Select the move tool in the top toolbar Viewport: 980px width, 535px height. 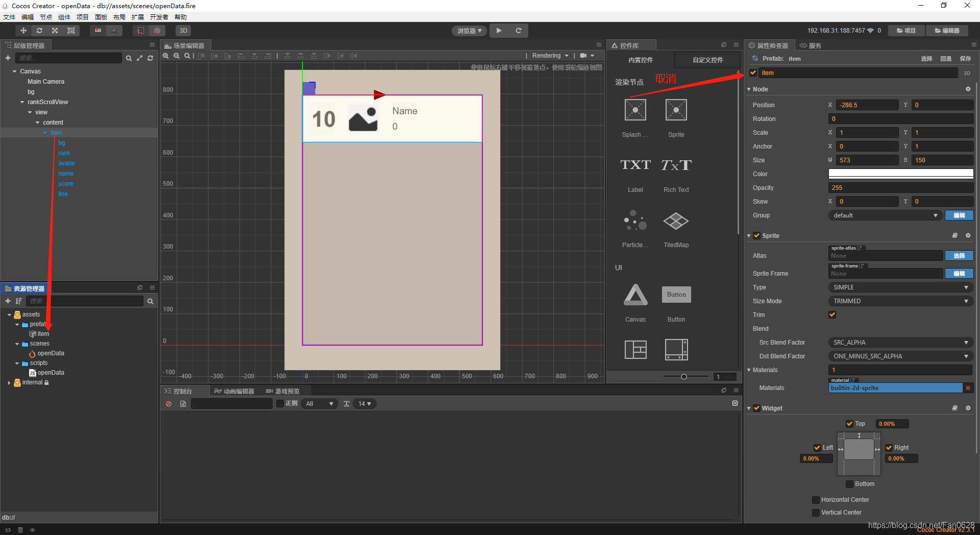tap(23, 31)
